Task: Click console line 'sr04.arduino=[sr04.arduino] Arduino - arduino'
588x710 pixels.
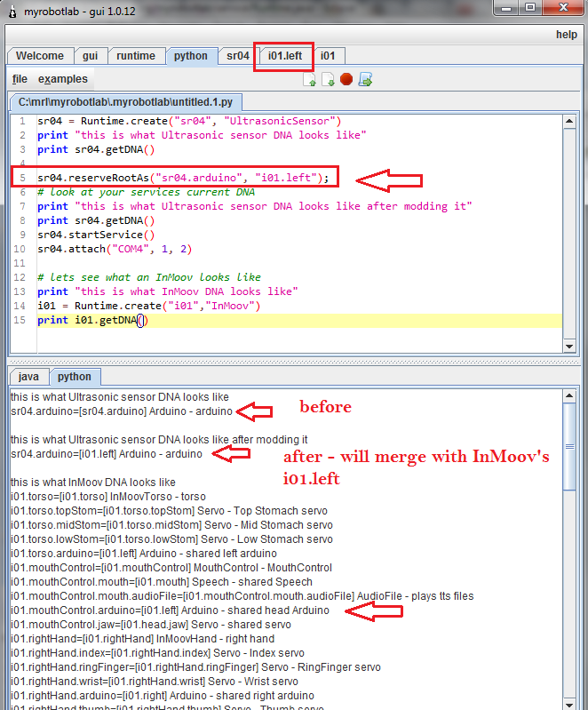Action: 122,411
